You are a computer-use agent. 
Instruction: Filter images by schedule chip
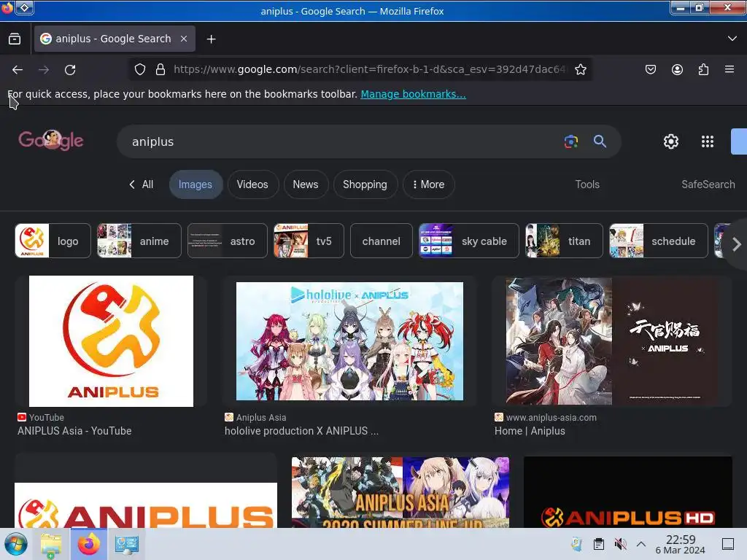point(659,241)
